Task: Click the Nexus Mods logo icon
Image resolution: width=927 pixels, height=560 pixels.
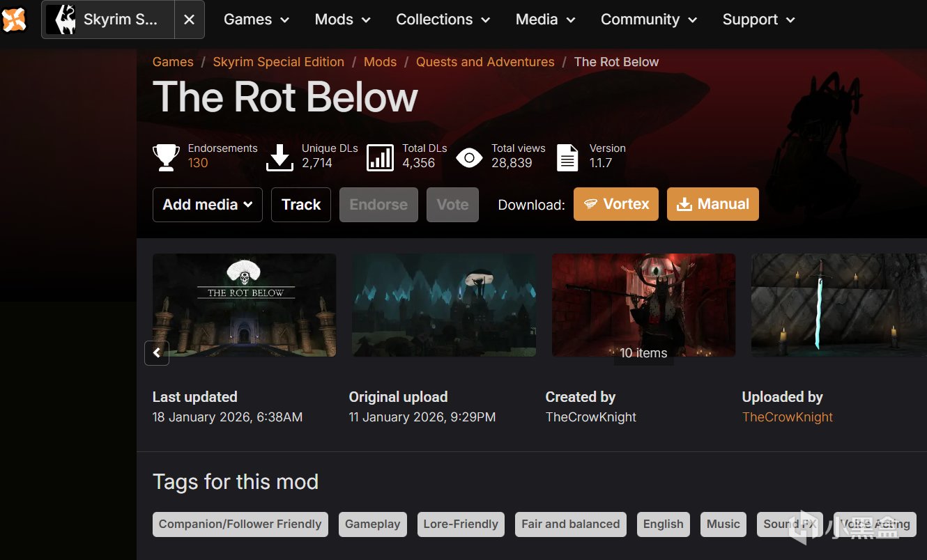Action: [14, 20]
